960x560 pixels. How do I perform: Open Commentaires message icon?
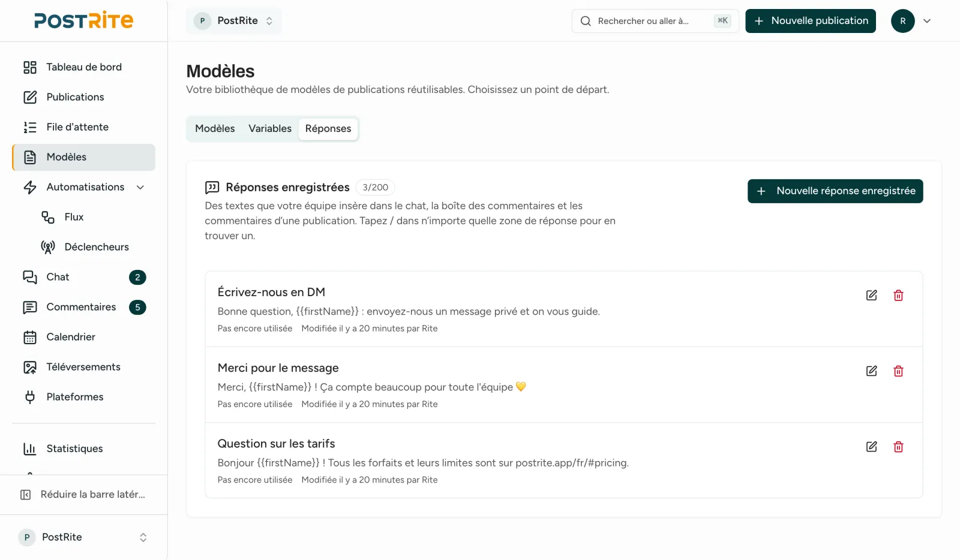(30, 307)
